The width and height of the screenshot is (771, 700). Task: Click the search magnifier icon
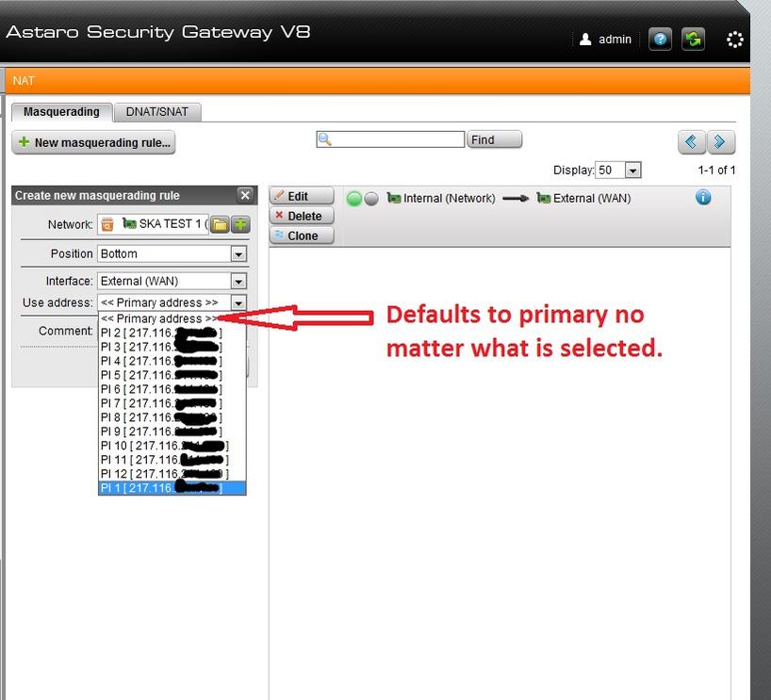[324, 139]
